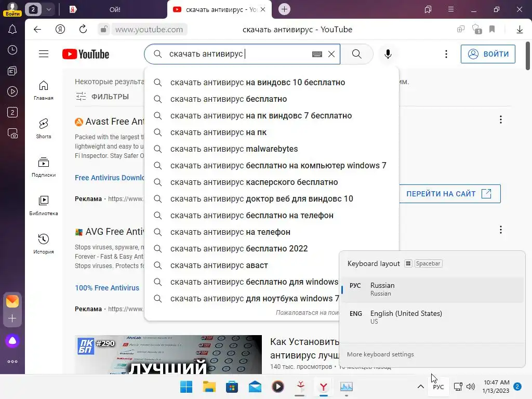Open Библиотека in YouTube sidebar
Screen dimensions: 532x399
click(x=44, y=206)
